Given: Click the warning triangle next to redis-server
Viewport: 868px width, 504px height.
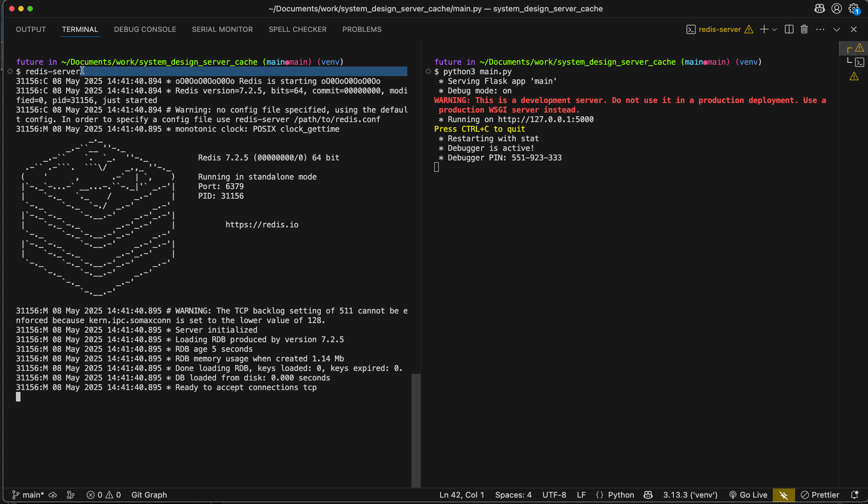Looking at the screenshot, I should tap(749, 29).
